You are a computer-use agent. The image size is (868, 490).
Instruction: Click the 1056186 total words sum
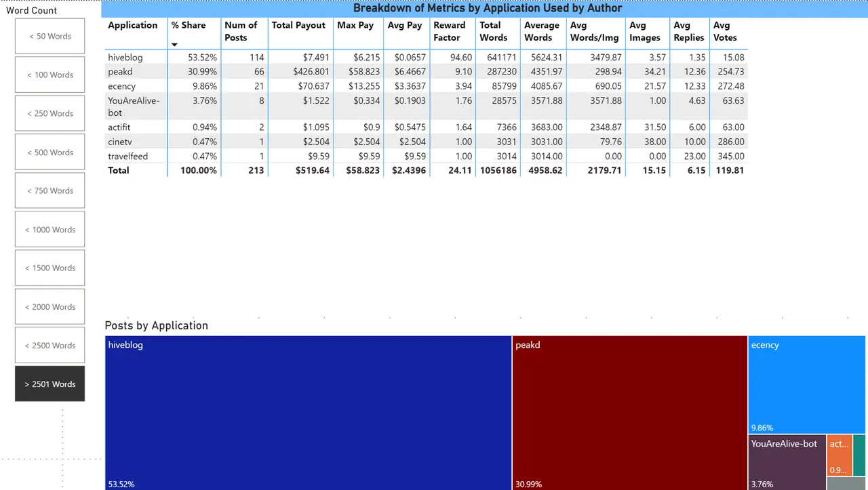click(x=497, y=170)
